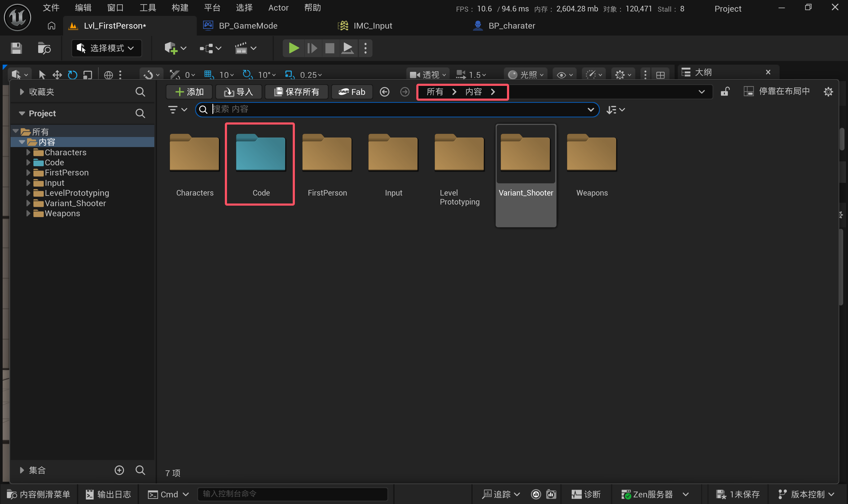Click the add collection plus icon

coord(119,470)
